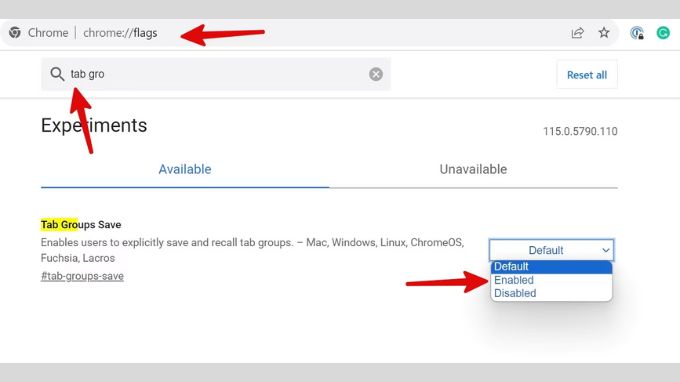
Task: Click the share page icon
Action: click(577, 33)
